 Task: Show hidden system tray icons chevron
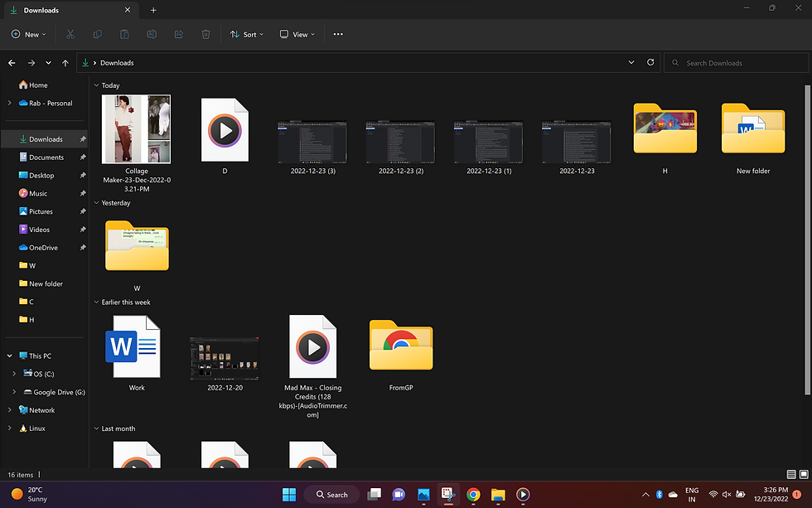click(x=645, y=495)
